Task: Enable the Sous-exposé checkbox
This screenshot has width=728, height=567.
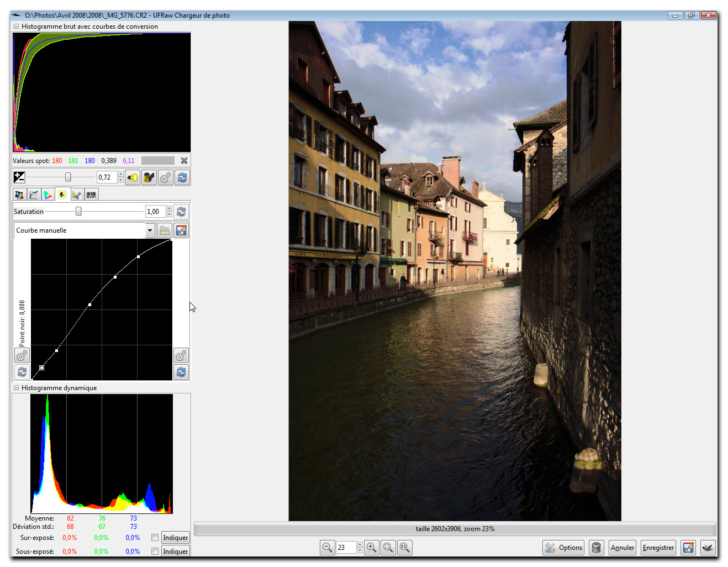Action: coord(155,552)
